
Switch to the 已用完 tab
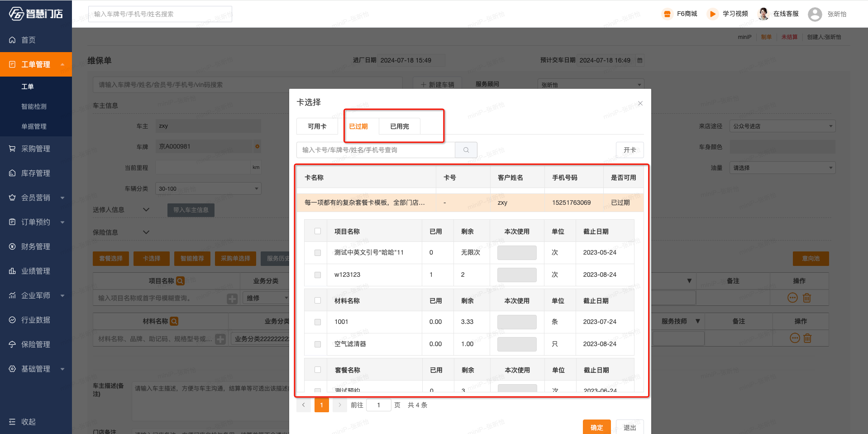(400, 126)
